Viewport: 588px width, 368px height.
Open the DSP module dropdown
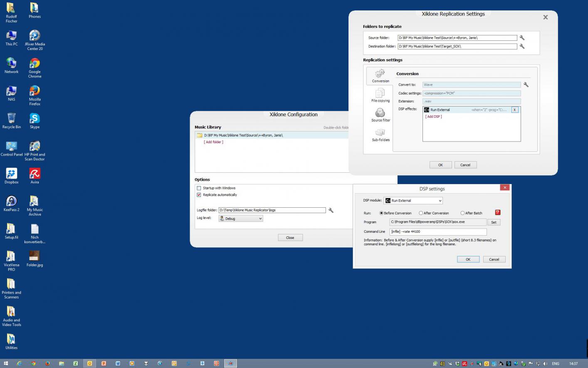413,201
